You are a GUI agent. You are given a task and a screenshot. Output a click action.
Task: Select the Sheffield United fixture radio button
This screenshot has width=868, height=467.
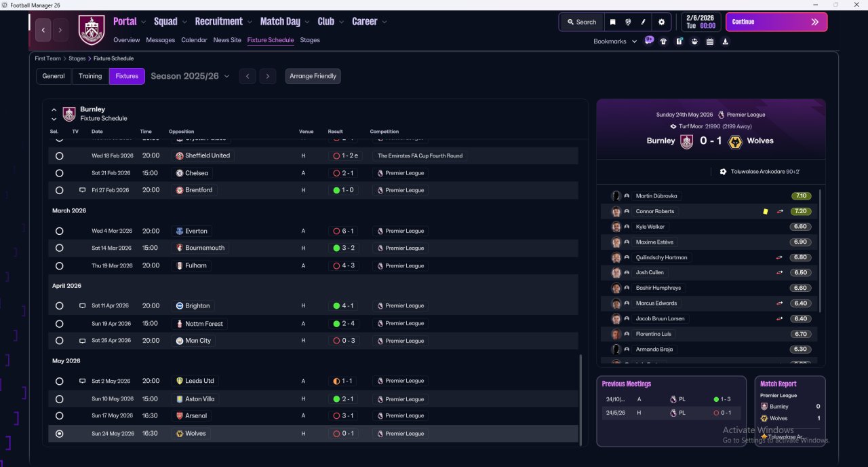pos(60,155)
